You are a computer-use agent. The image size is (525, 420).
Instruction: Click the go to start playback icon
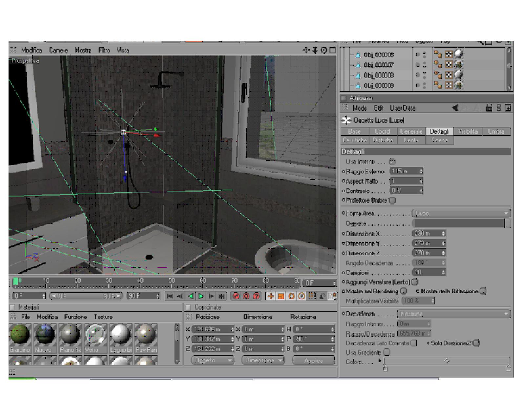point(170,296)
